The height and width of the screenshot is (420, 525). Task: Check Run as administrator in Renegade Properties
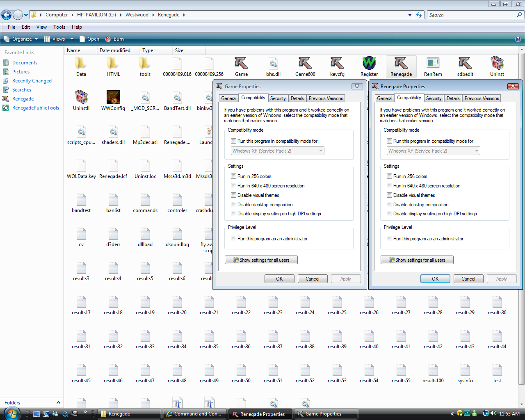click(x=390, y=239)
